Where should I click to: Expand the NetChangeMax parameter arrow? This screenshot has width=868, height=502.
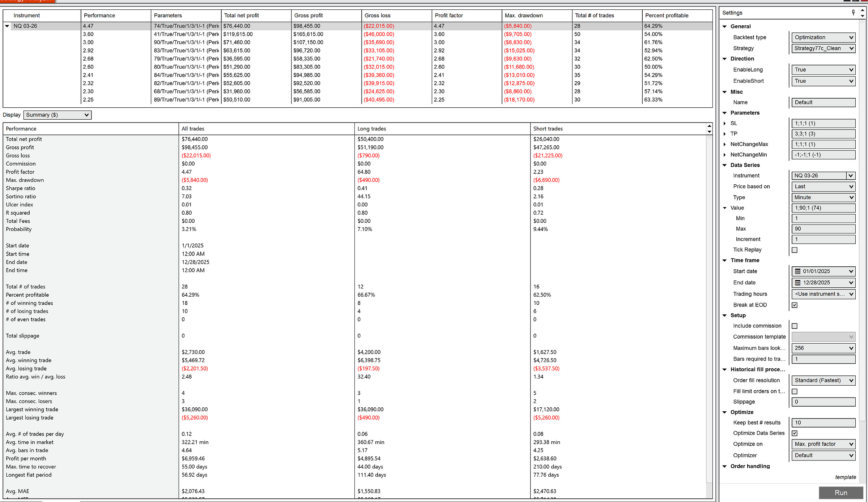pos(724,145)
